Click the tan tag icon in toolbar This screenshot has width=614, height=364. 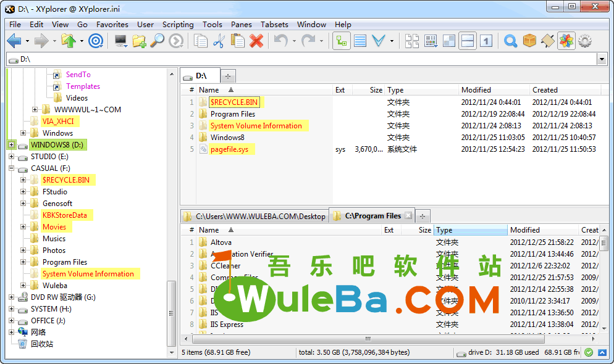(548, 41)
